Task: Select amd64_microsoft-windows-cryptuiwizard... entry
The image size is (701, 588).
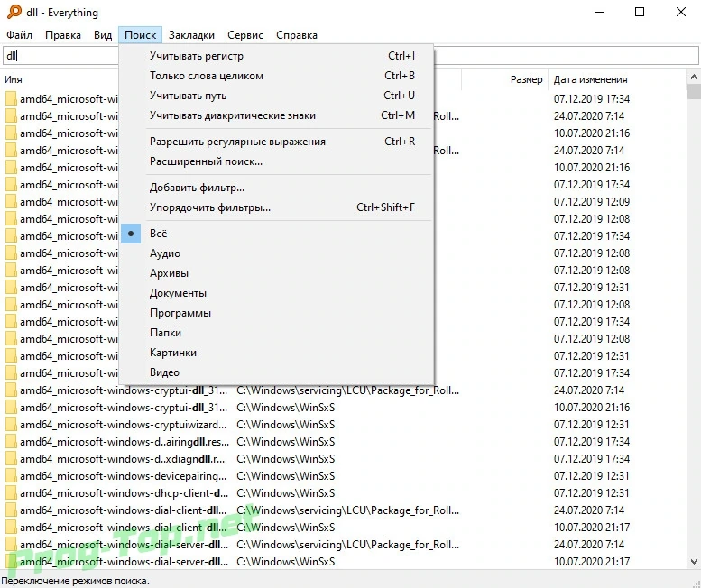Action: pos(124,425)
